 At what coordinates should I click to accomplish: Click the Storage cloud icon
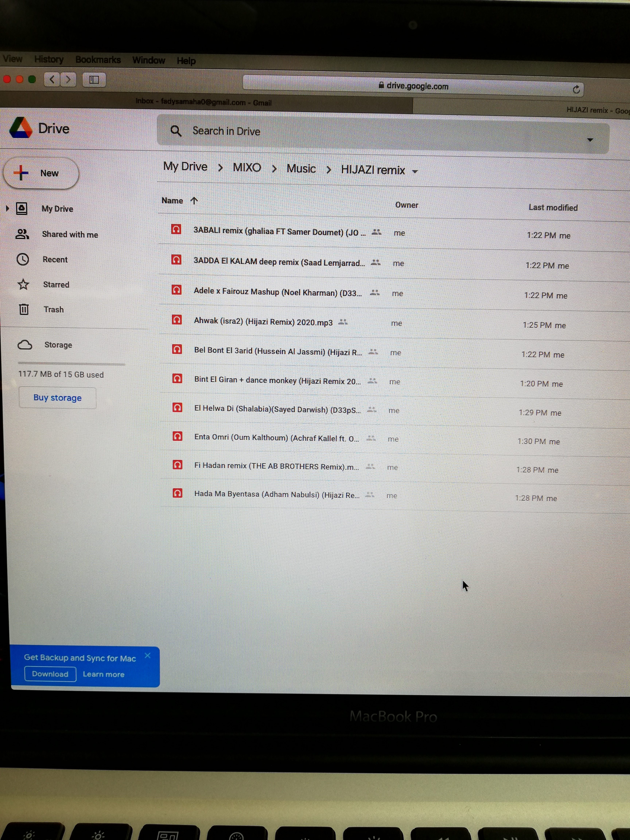pos(25,345)
